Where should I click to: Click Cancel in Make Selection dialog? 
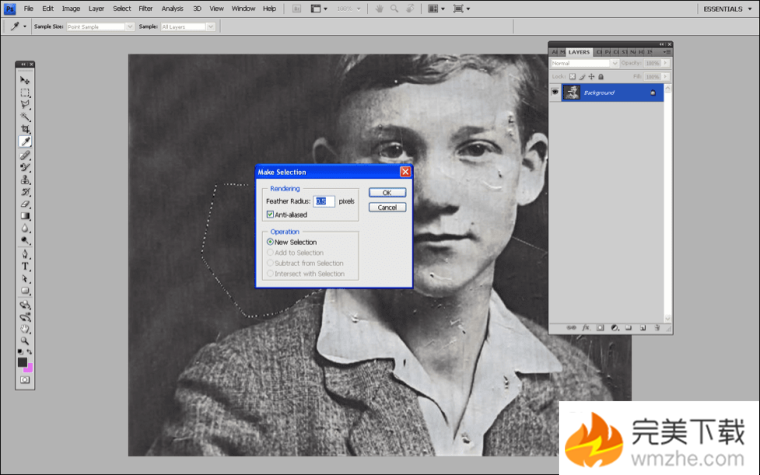tap(387, 207)
